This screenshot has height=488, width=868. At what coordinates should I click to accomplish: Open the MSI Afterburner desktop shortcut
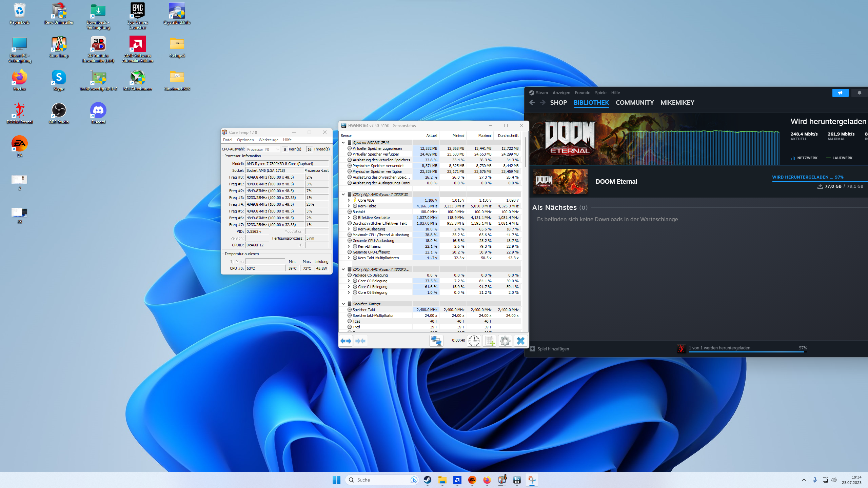pos(138,80)
